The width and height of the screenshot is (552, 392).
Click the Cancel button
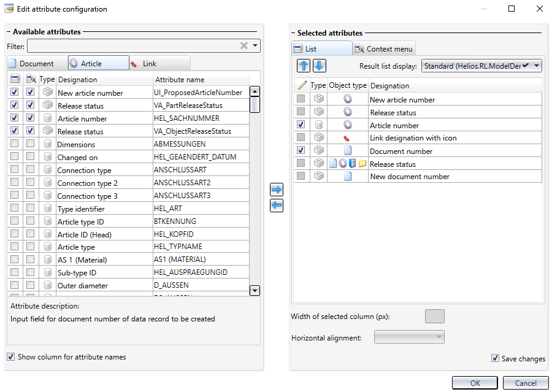coord(525,383)
